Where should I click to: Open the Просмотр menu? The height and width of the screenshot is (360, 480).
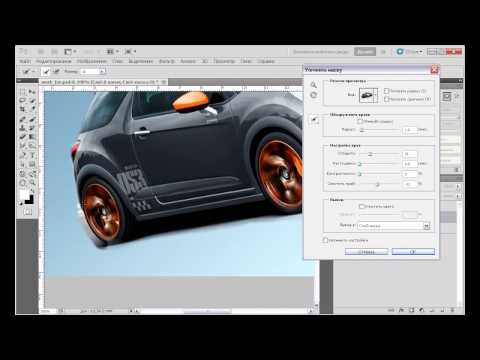(224, 61)
